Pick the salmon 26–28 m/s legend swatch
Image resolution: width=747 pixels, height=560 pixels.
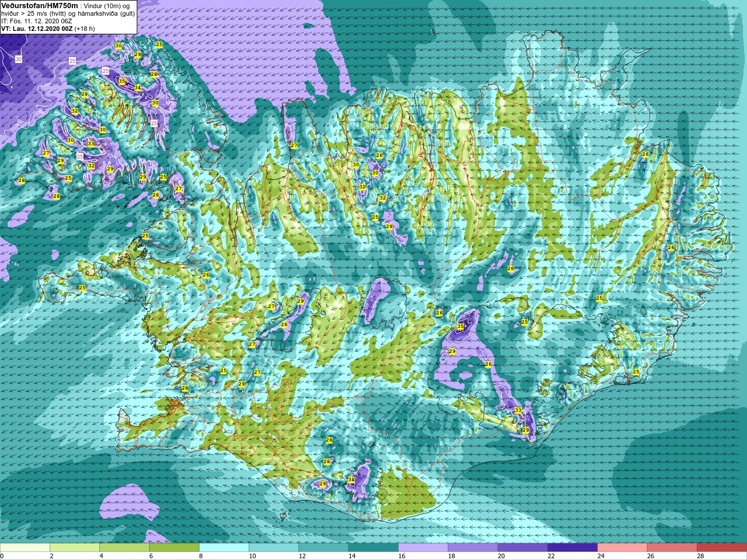click(672, 548)
